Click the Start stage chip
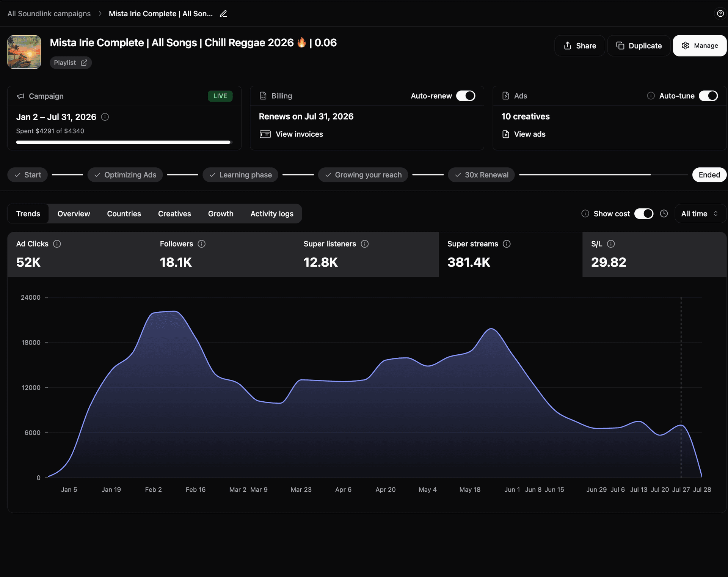 point(27,175)
